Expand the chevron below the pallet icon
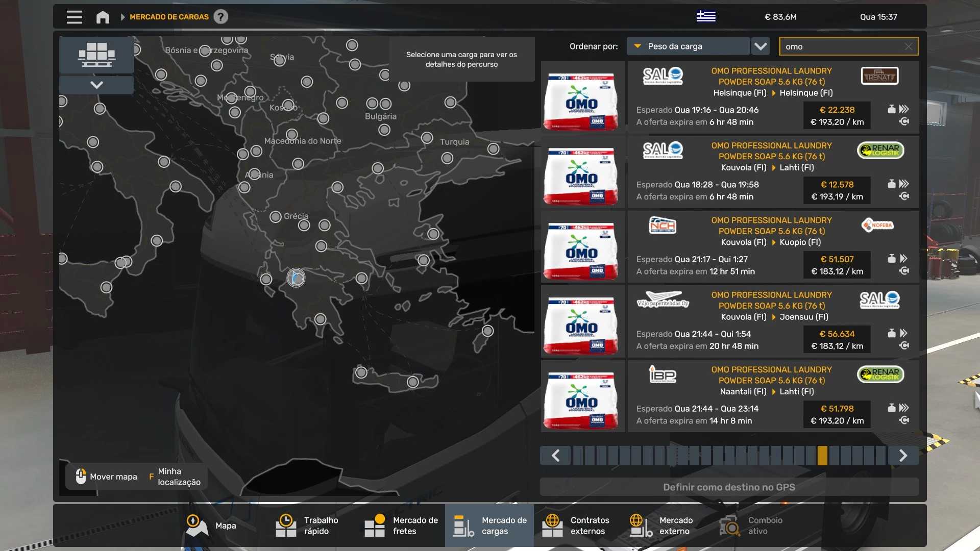 96,85
